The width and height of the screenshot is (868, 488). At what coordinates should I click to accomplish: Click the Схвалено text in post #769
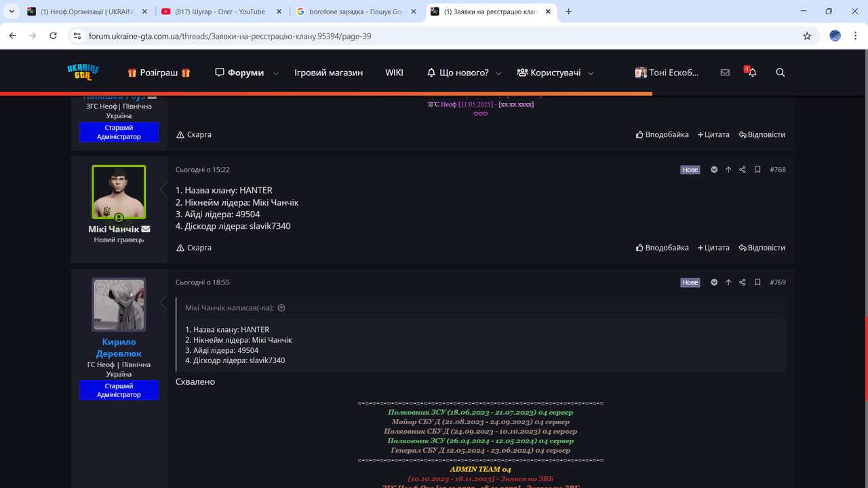(195, 382)
